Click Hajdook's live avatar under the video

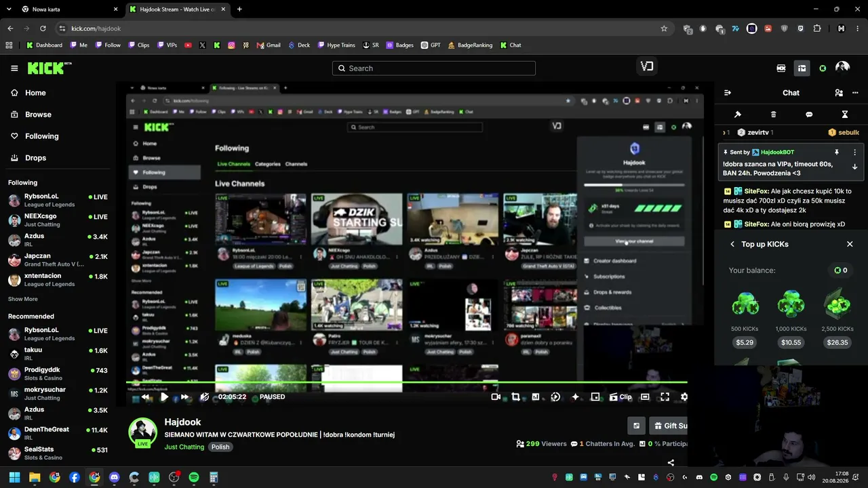(x=142, y=432)
